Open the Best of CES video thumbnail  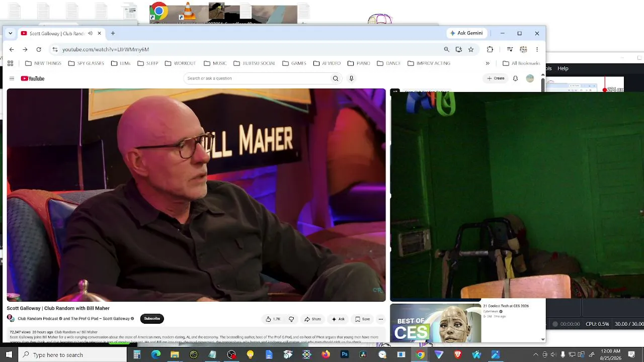436,323
